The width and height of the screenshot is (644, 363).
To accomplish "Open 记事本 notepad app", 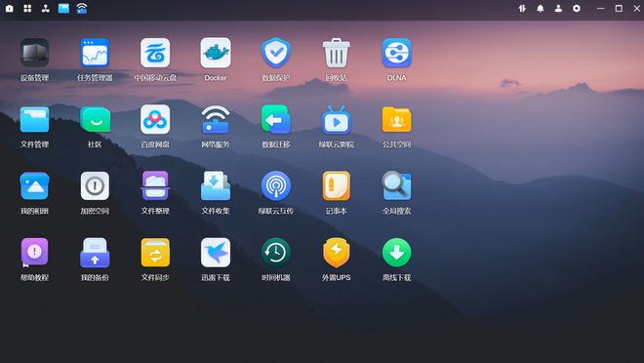I will [337, 186].
